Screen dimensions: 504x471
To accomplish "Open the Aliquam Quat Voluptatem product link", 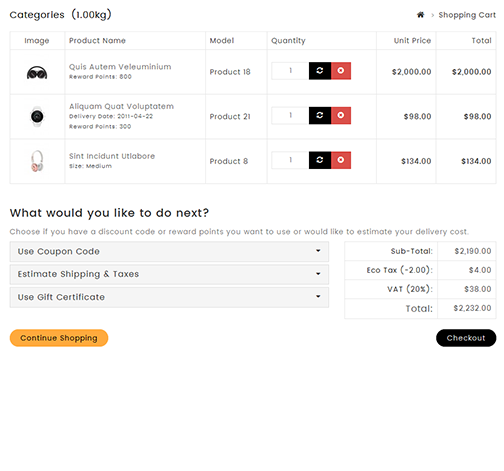I will point(121,106).
